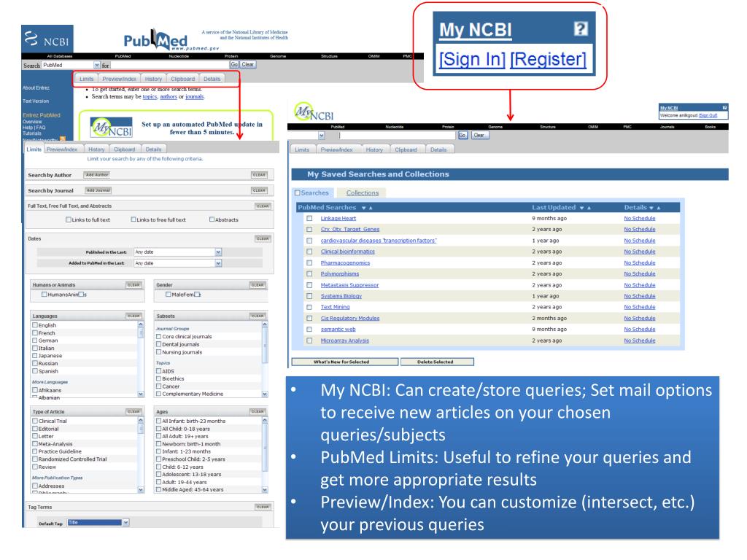
Task: Open the Published in the Last dropdown
Action: click(x=218, y=252)
